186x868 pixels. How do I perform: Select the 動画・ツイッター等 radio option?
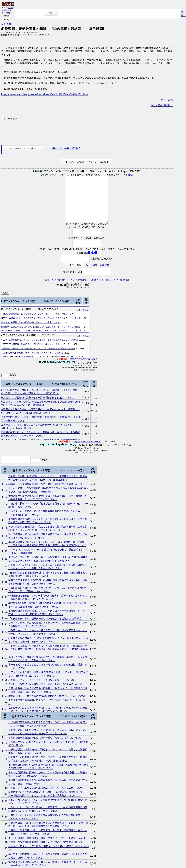[x=89, y=171]
